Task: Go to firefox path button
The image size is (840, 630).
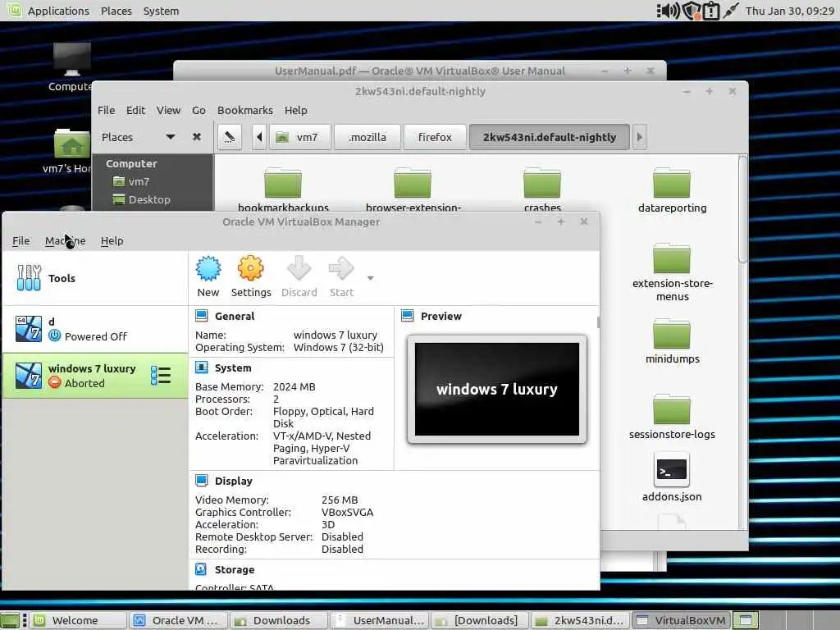Action: click(435, 137)
